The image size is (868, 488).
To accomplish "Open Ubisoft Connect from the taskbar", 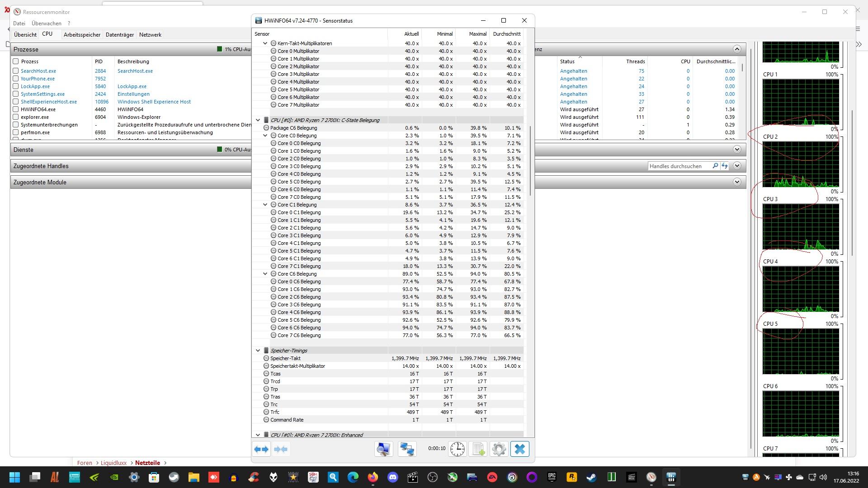I will click(512, 477).
